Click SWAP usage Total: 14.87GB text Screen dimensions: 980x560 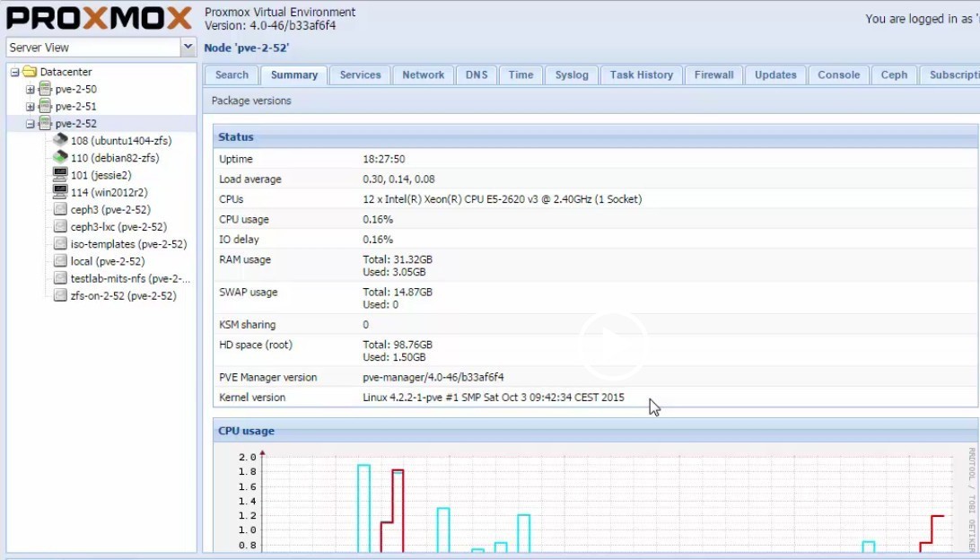(x=398, y=292)
